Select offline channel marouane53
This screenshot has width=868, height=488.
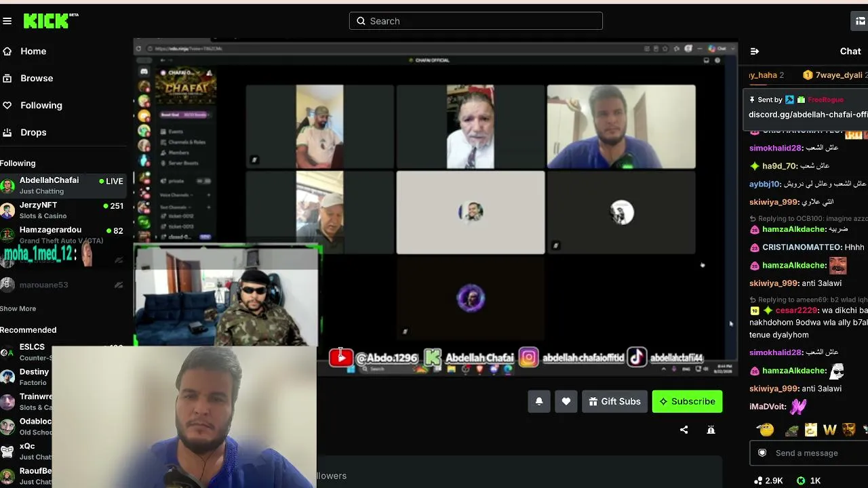pos(62,285)
